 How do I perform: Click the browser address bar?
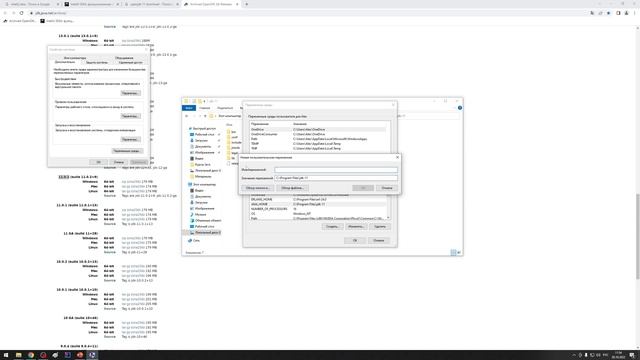pos(306,13)
